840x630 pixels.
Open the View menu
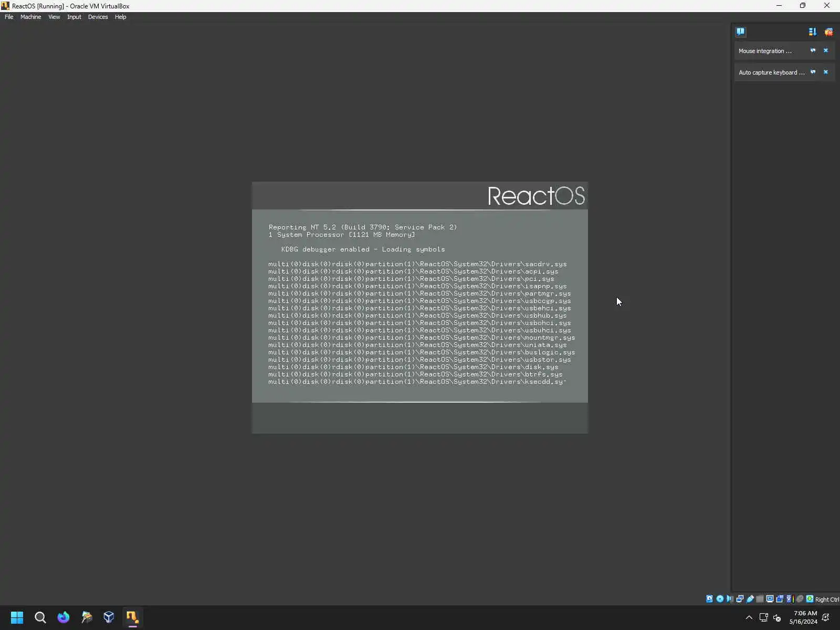click(x=54, y=17)
